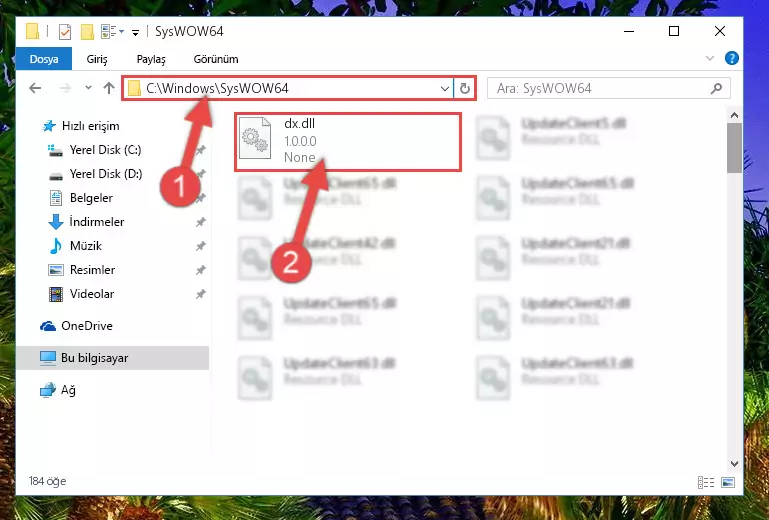Screen dimensions: 769x520
Task: Click the vertical scrollbar thumb
Action: (734, 148)
